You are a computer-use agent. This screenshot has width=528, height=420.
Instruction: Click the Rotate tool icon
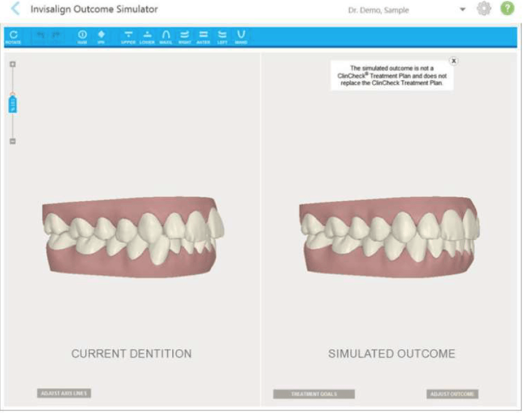[x=13, y=37]
